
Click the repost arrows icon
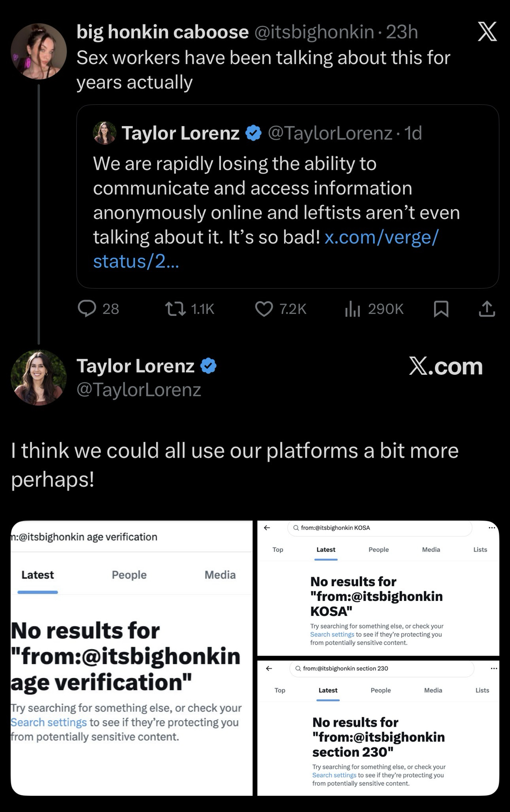click(176, 309)
